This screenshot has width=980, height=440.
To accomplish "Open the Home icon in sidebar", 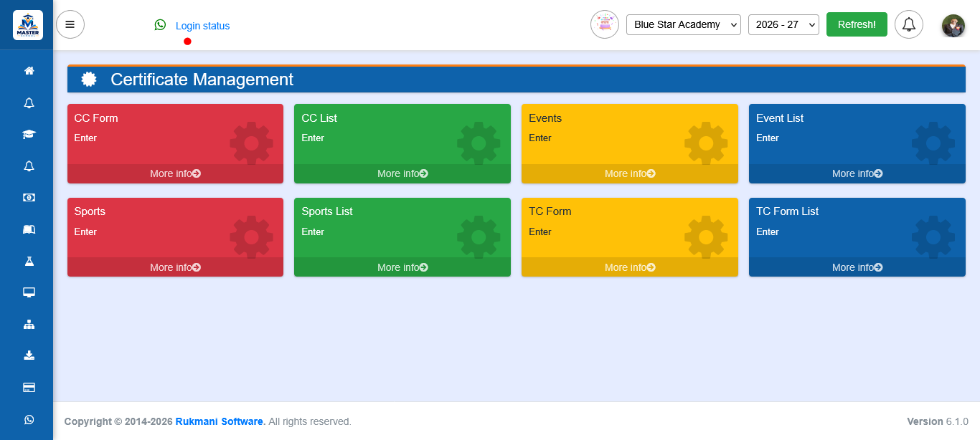I will [29, 71].
